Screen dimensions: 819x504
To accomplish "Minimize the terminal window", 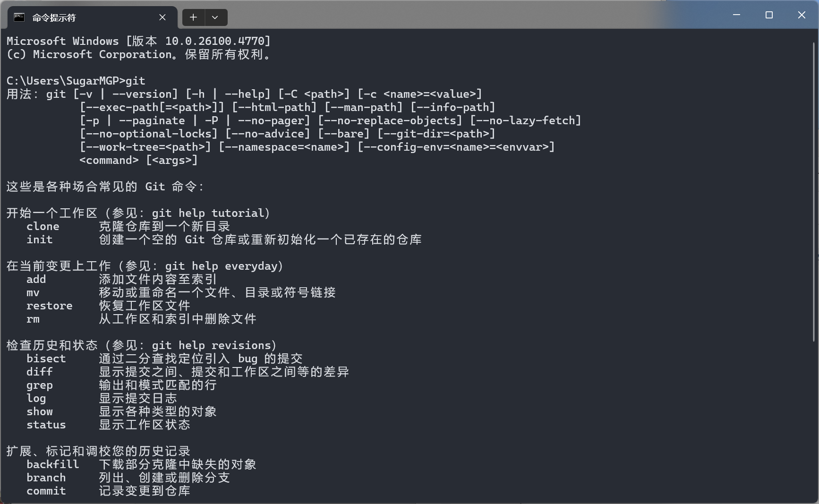I will click(x=736, y=15).
